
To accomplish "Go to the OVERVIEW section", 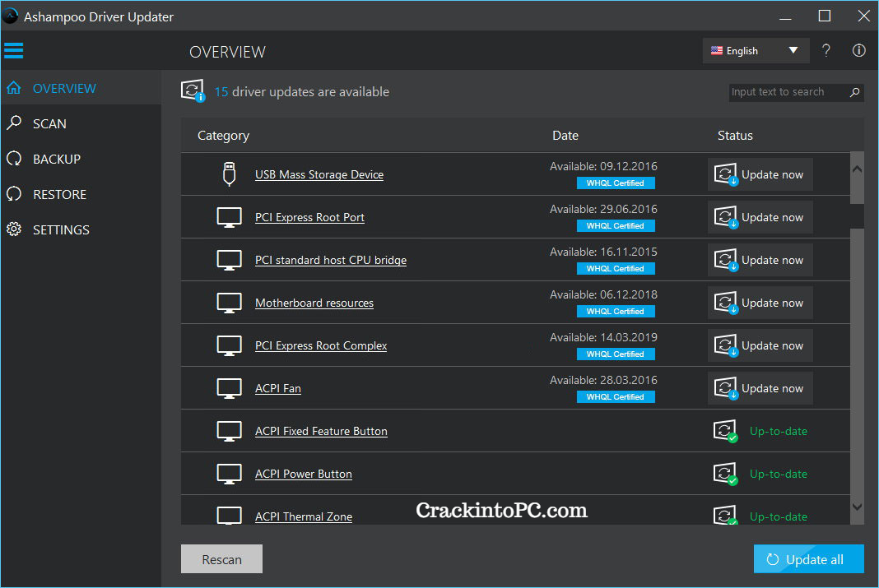I will pyautogui.click(x=81, y=89).
